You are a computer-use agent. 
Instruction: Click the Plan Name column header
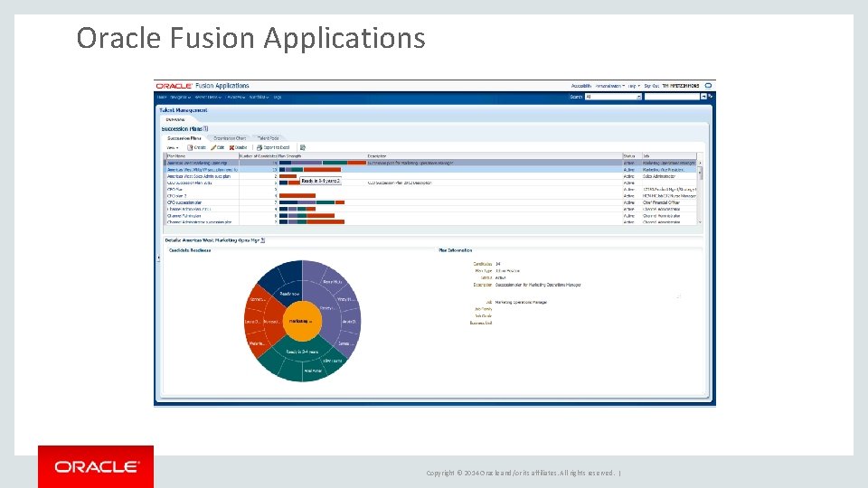(x=203, y=156)
